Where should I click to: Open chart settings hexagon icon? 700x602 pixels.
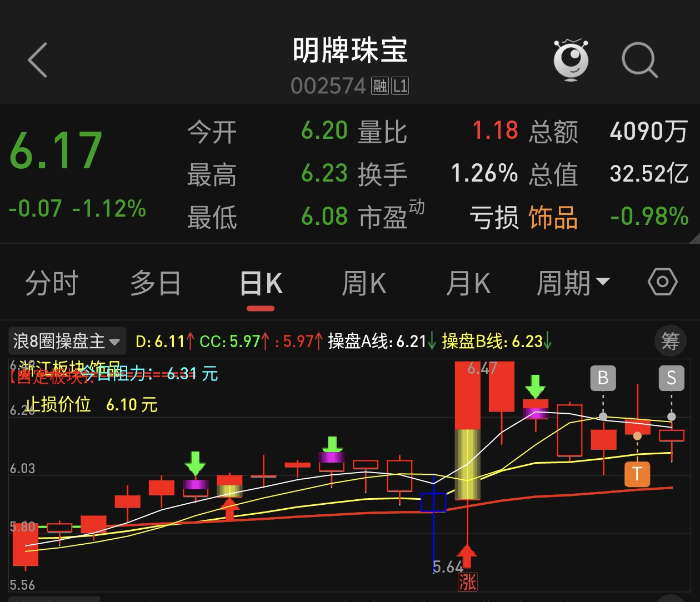(x=662, y=283)
